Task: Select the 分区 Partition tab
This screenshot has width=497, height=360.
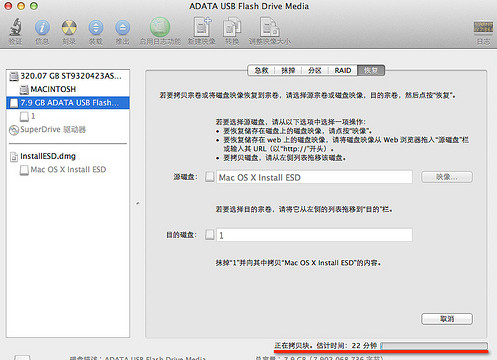Action: point(315,70)
